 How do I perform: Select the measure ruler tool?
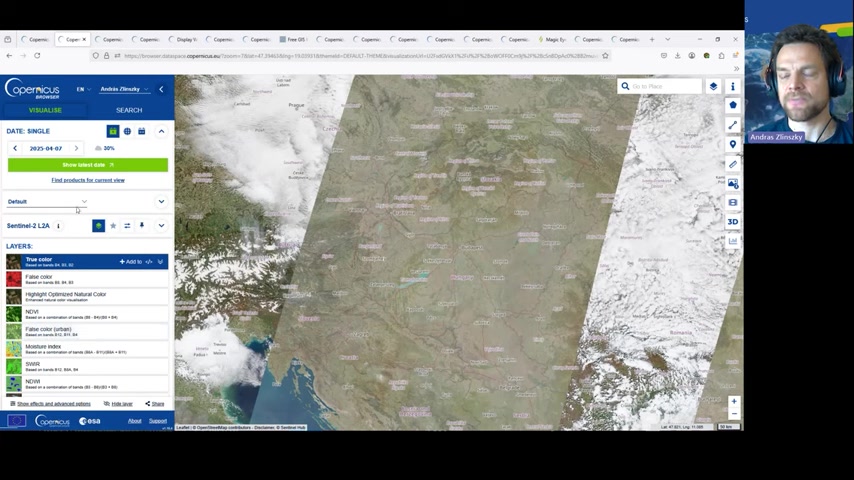click(x=733, y=164)
